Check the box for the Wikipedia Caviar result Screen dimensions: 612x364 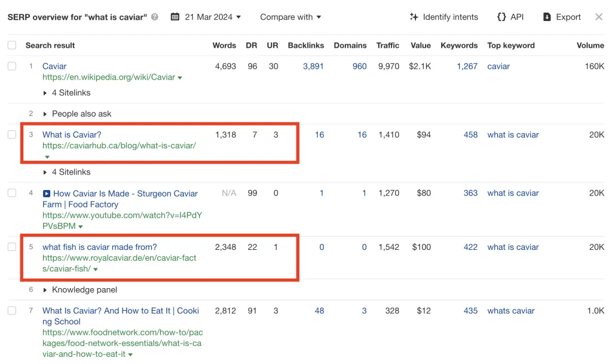tap(12, 66)
